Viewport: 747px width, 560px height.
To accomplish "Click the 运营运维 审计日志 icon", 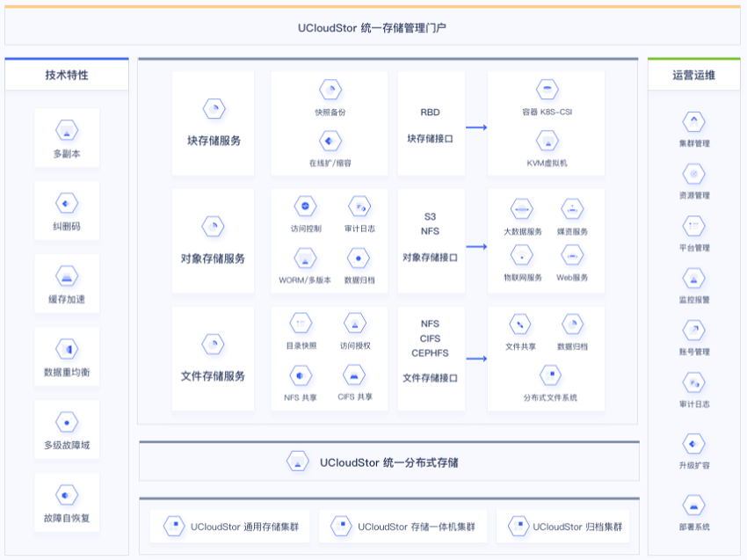I will pyautogui.click(x=693, y=382).
